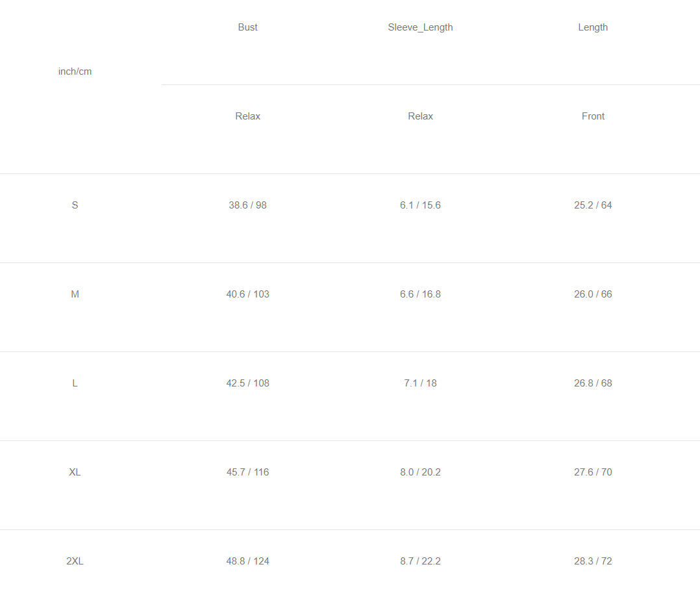Click the Front subheader under Length
Image resolution: width=700 pixels, height=608 pixels.
[x=593, y=116]
